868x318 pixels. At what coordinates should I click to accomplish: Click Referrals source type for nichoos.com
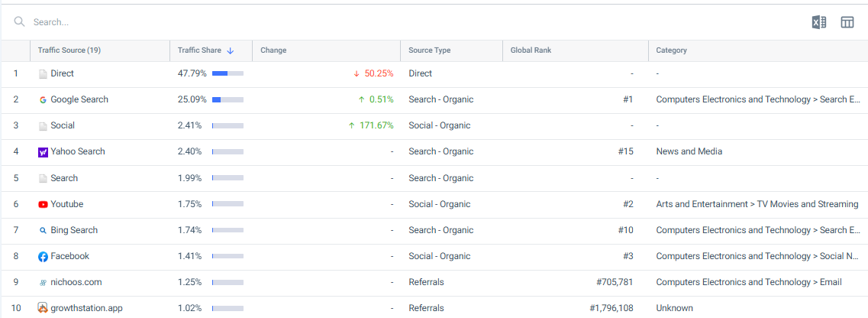[426, 282]
